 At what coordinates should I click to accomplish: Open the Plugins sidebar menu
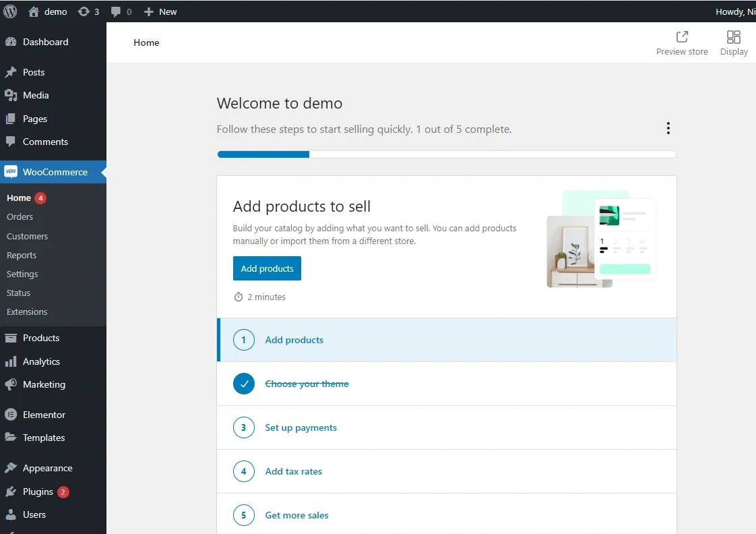(38, 492)
